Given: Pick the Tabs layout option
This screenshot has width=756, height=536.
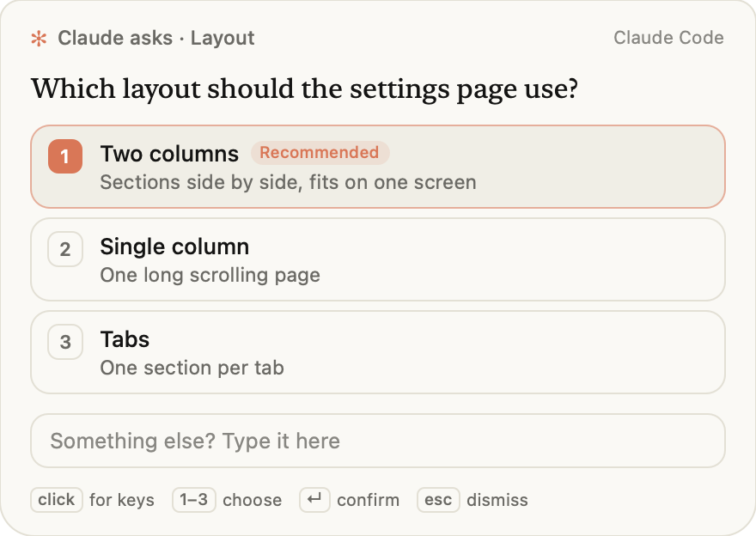Looking at the screenshot, I should (x=378, y=352).
